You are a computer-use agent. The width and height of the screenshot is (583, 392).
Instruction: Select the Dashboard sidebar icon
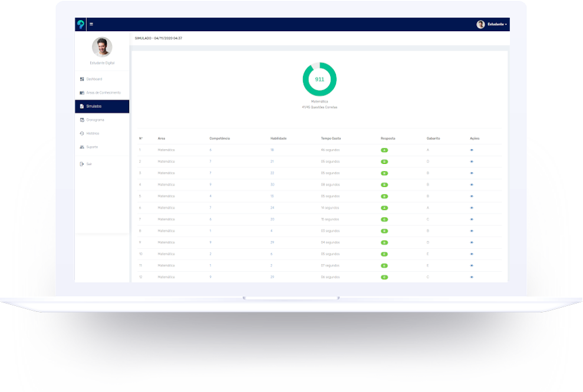(81, 78)
